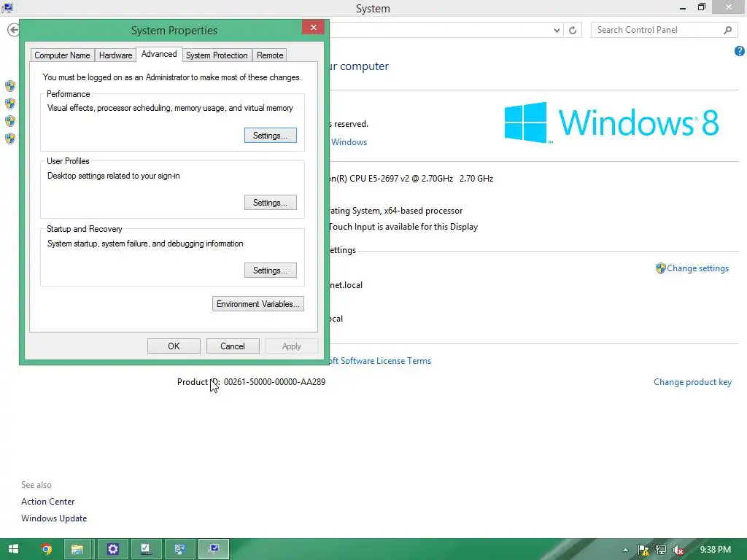
Task: Click the Windows 8 logo image
Action: tap(612, 122)
